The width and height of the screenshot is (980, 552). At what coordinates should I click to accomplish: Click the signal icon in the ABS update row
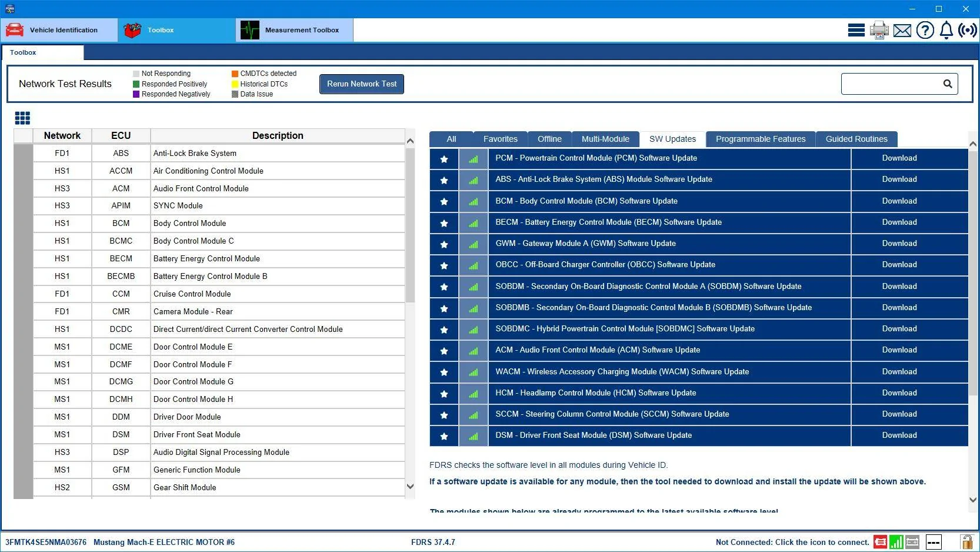pyautogui.click(x=474, y=180)
